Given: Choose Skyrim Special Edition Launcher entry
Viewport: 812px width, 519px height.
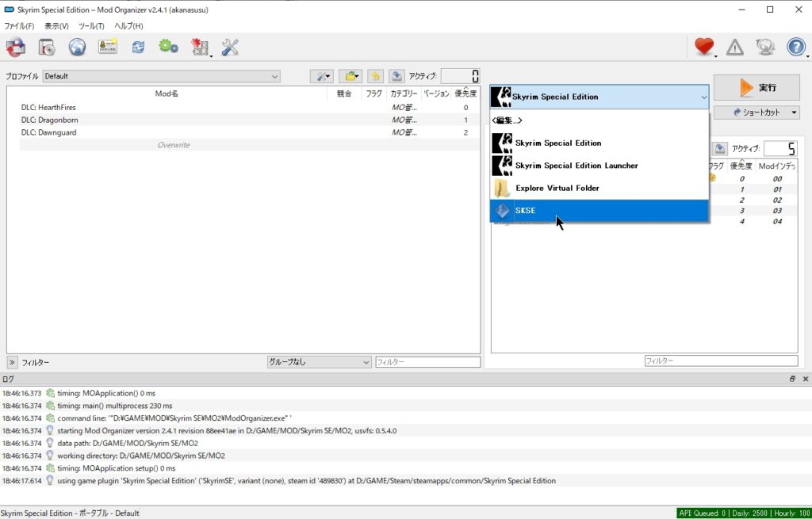Looking at the screenshot, I should (x=599, y=166).
